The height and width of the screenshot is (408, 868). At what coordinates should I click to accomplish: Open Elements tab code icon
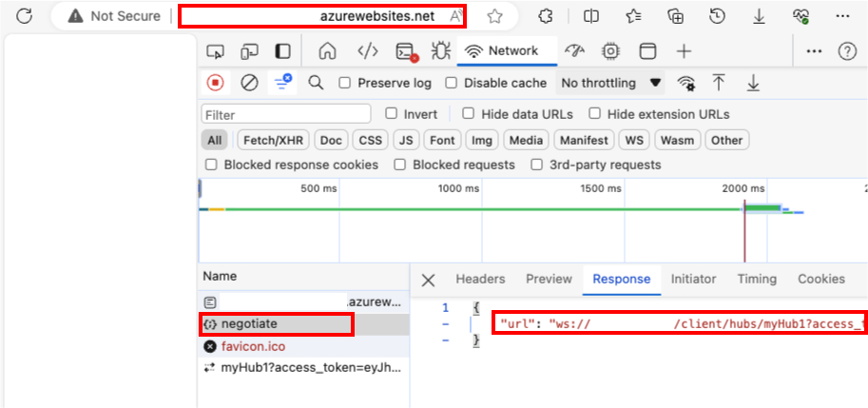coord(368,51)
